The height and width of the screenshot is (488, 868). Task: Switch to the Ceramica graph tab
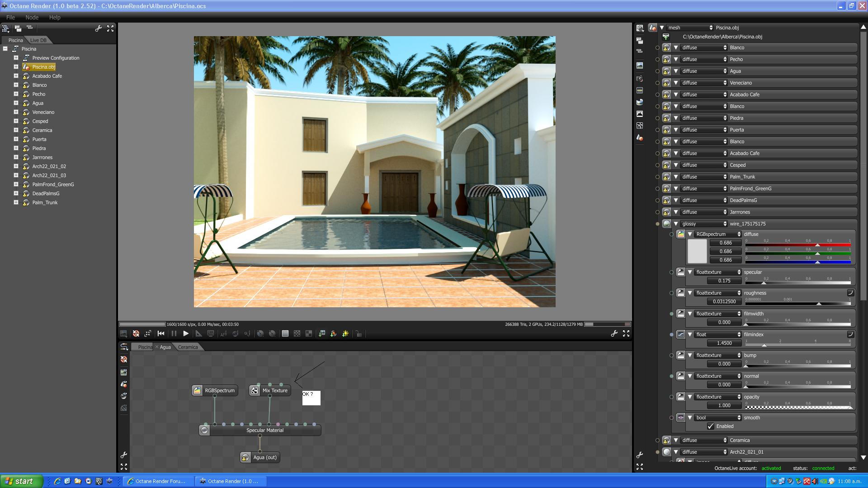tap(188, 347)
